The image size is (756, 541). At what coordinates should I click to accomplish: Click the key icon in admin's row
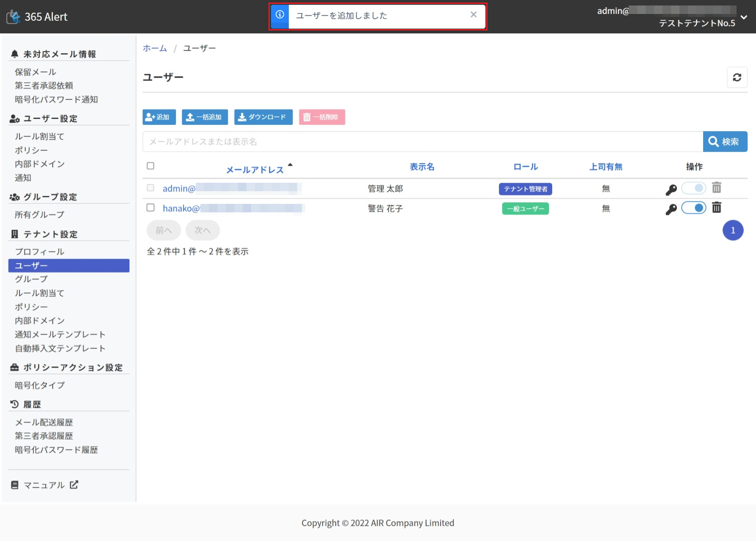click(671, 189)
